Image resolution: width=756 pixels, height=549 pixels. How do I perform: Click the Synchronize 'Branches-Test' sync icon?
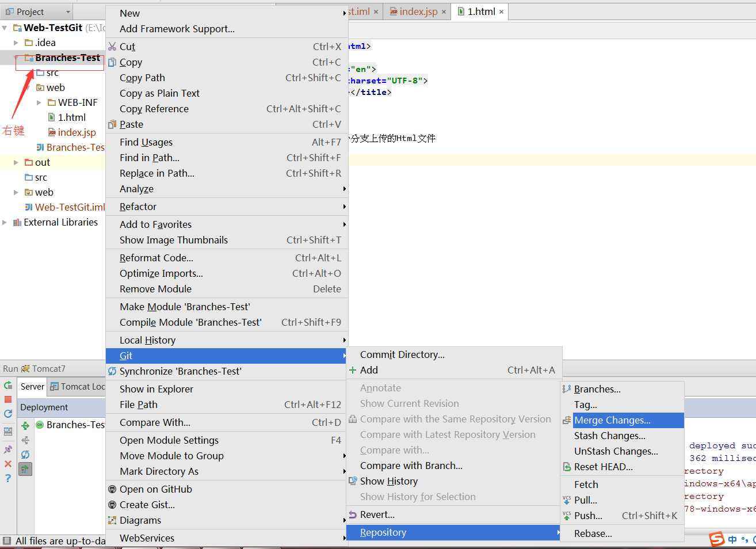(112, 371)
